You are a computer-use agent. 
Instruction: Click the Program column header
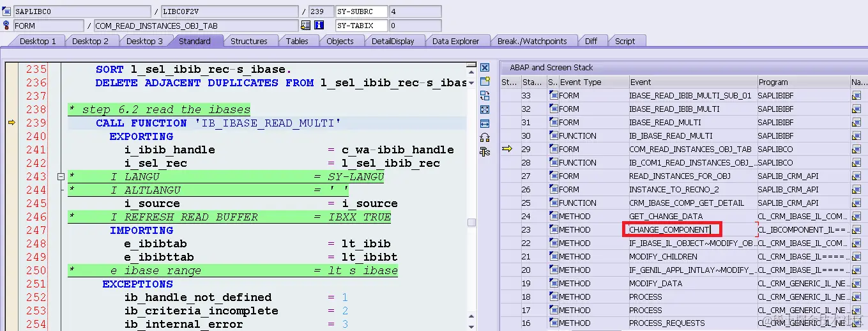click(803, 82)
